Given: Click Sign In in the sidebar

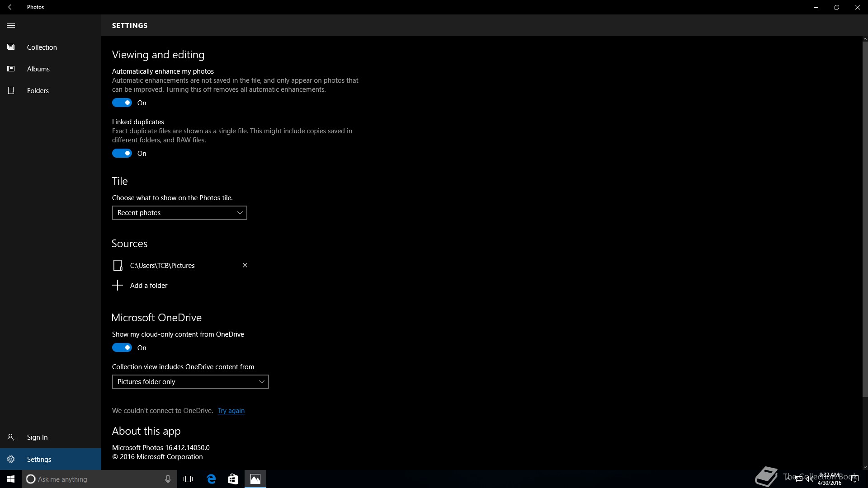Looking at the screenshot, I should point(51,437).
